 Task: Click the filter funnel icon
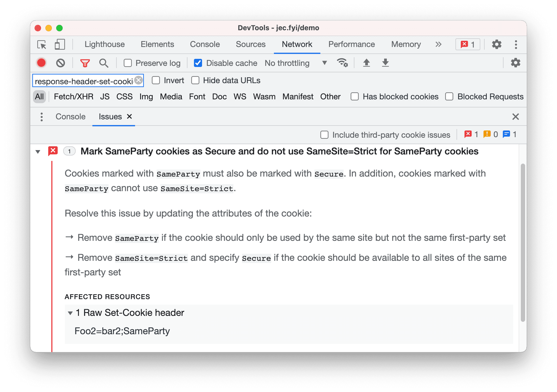pyautogui.click(x=85, y=63)
